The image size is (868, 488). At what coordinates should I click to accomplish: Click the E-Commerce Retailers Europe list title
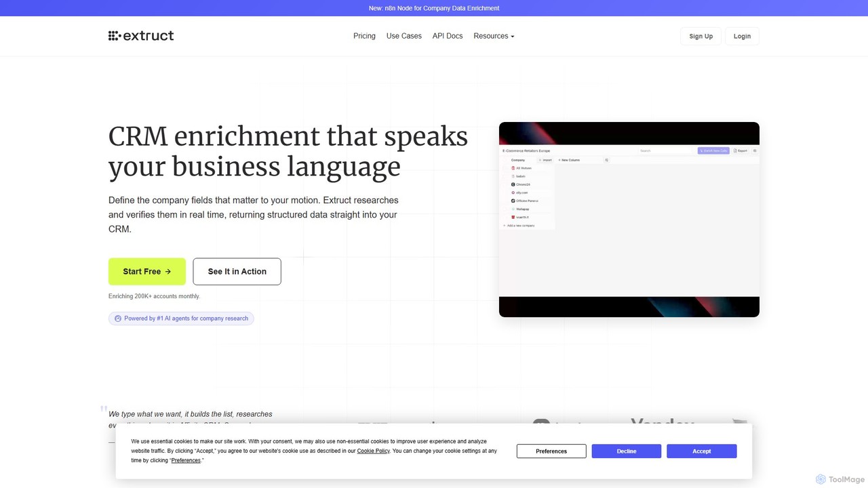pyautogui.click(x=526, y=150)
